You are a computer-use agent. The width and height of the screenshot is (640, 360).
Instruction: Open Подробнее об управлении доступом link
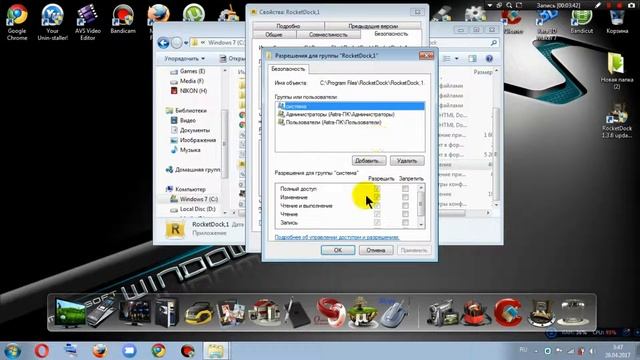pyautogui.click(x=337, y=237)
